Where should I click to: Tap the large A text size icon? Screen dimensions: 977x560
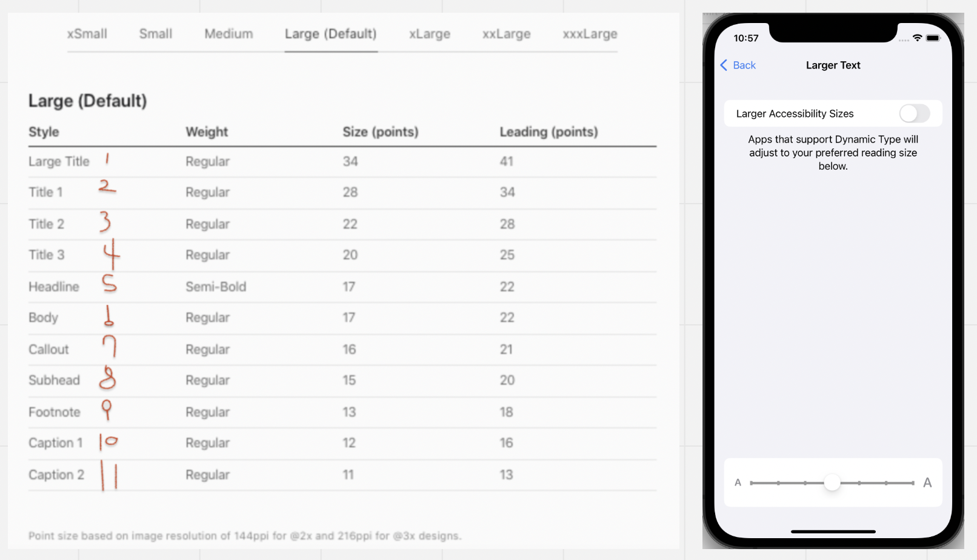(927, 483)
